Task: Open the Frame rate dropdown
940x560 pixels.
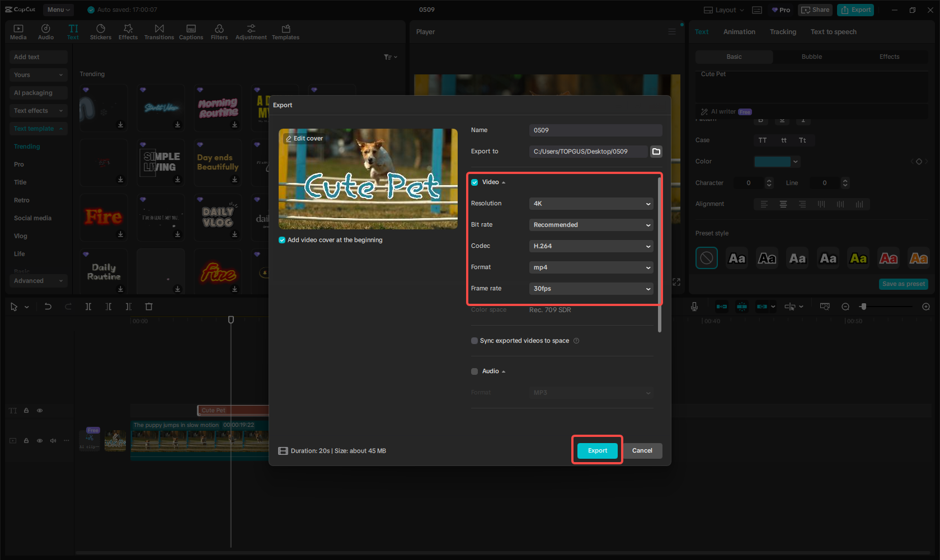Action: click(591, 289)
